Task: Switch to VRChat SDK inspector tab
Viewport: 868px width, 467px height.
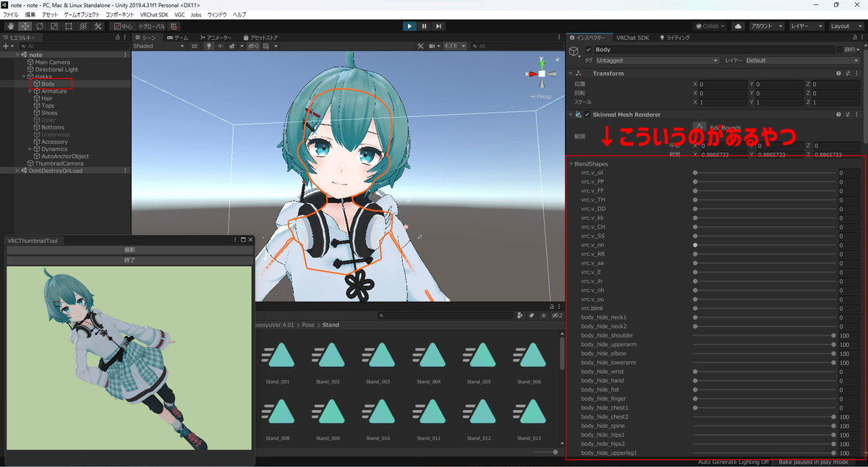Action: point(632,37)
